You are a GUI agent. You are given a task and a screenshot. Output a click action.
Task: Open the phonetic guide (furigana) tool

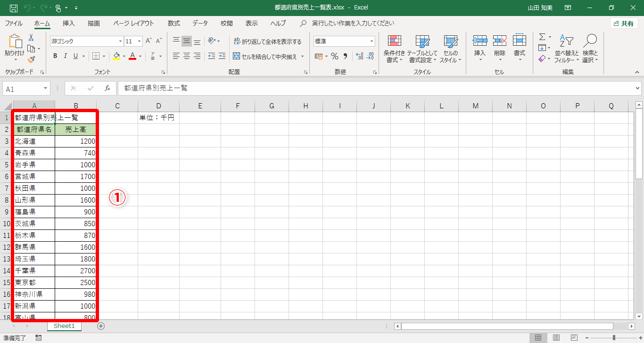(153, 56)
